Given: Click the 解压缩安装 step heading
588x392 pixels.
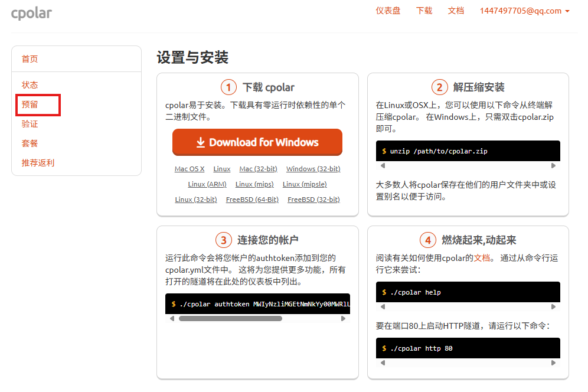Looking at the screenshot, I should tap(479, 87).
